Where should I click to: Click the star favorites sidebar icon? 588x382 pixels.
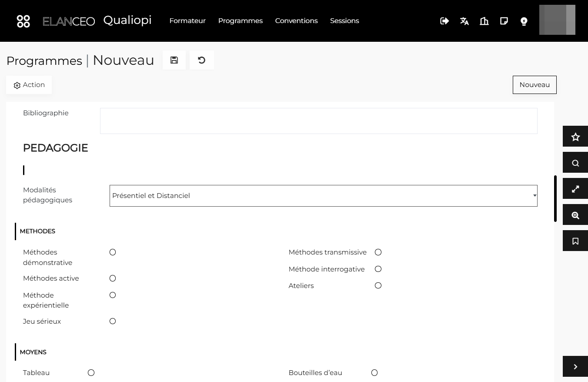pos(575,137)
